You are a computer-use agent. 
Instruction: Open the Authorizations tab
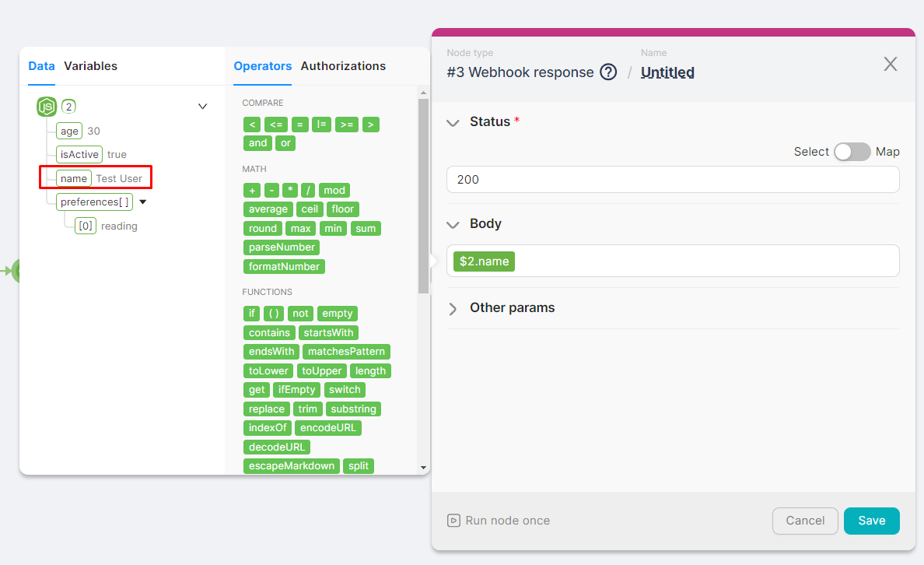click(343, 66)
